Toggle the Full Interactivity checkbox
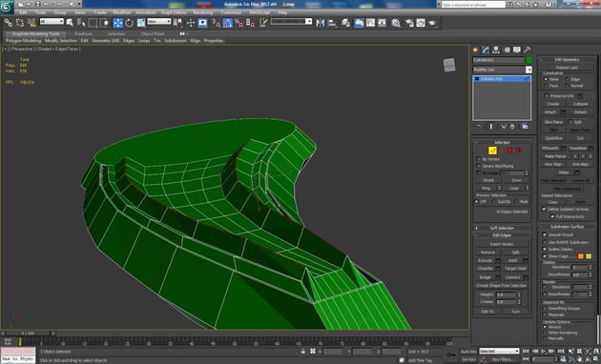Screen dimensions: 601x364 (x=552, y=216)
